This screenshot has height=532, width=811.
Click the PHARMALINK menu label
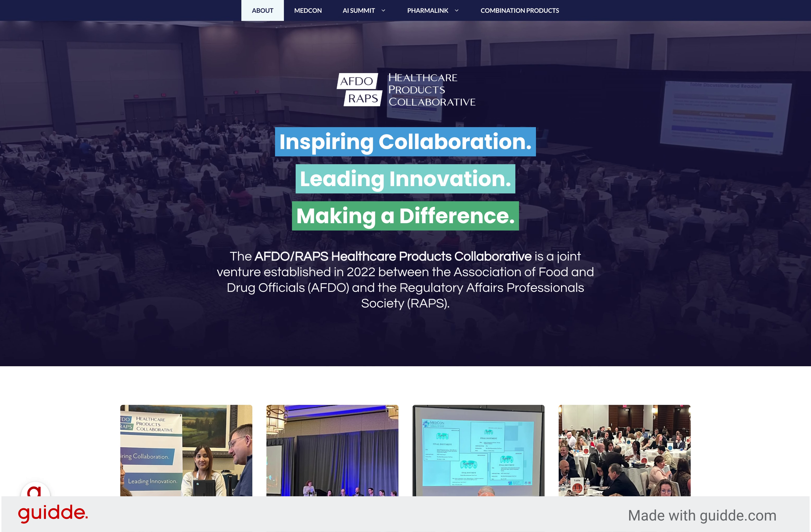427,10
